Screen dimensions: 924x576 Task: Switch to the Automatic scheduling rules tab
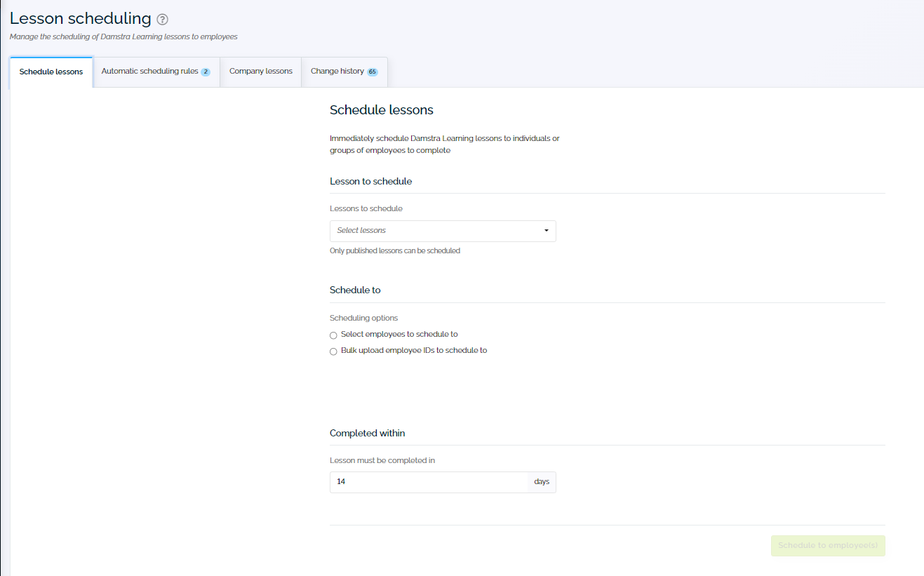(x=149, y=71)
